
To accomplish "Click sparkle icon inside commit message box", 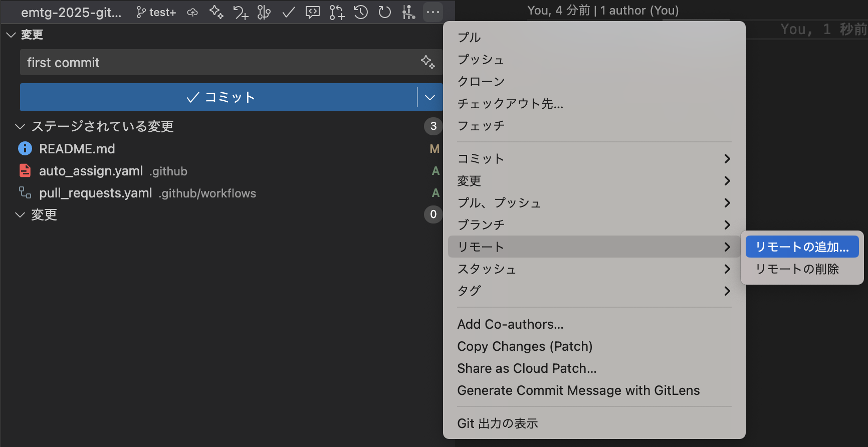I will [427, 62].
